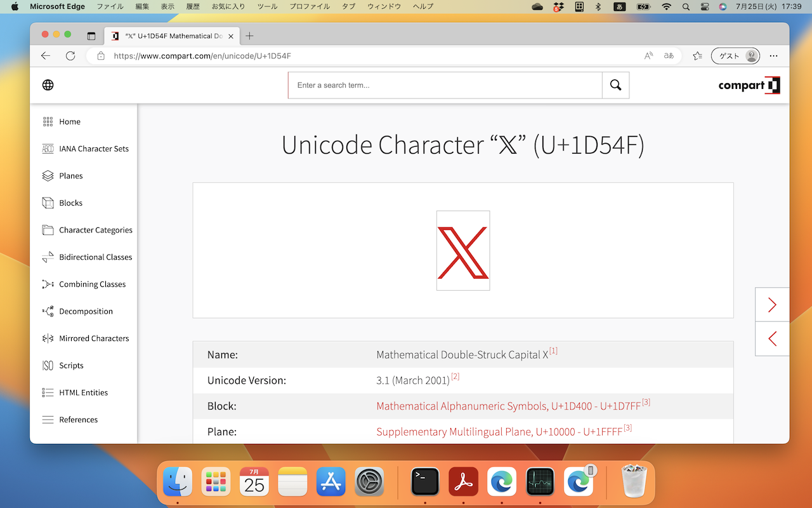Viewport: 812px width, 508px height.
Task: Open Terminal from the Dock
Action: click(x=425, y=482)
